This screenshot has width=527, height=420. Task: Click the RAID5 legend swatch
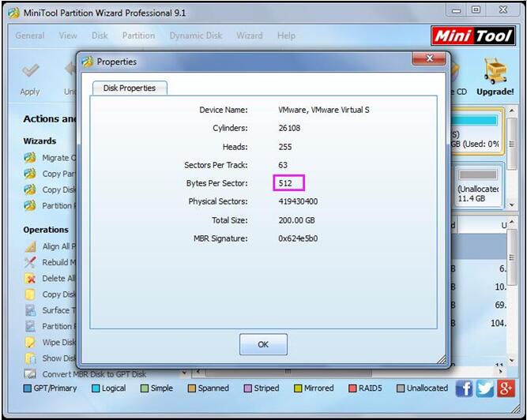(352, 388)
